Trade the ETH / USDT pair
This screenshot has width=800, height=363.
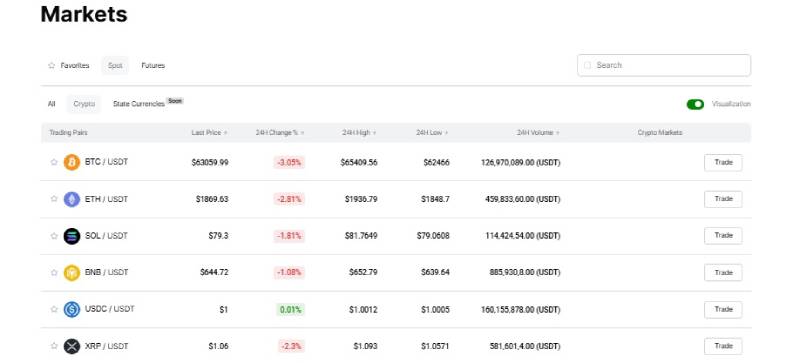(723, 199)
